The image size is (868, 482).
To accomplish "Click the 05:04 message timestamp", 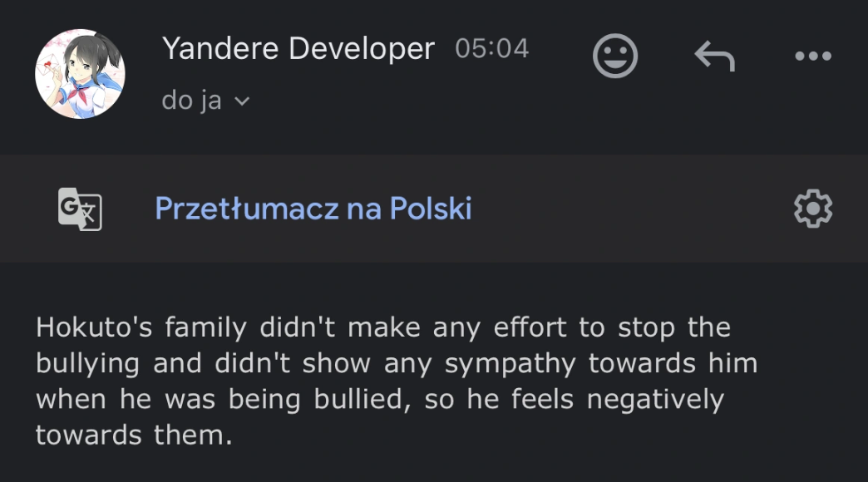I will (x=492, y=48).
